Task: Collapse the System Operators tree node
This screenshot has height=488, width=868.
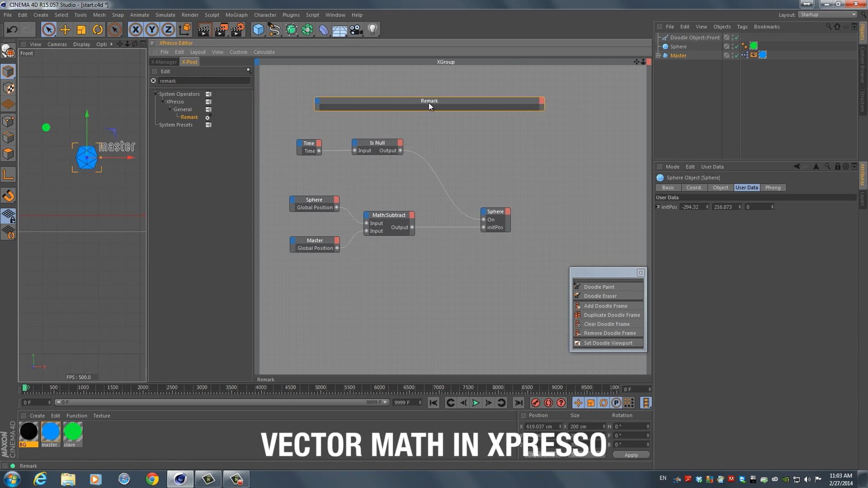Action: (x=156, y=94)
